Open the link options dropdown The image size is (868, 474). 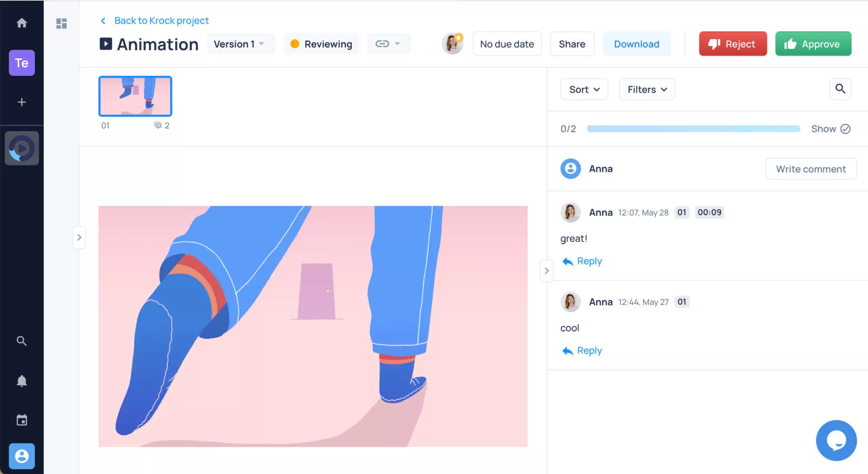click(x=389, y=44)
